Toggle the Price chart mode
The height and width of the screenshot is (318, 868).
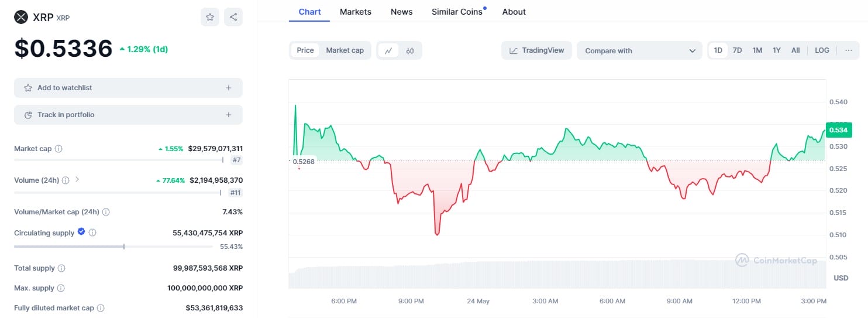[305, 50]
